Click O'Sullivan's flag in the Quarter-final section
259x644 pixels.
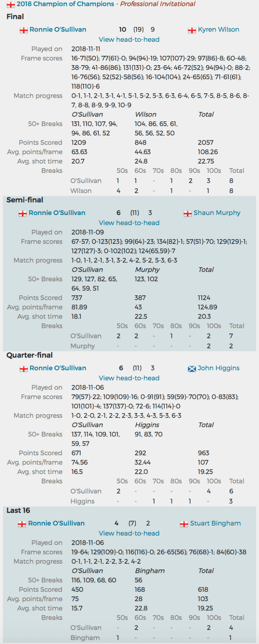pyautogui.click(x=24, y=369)
